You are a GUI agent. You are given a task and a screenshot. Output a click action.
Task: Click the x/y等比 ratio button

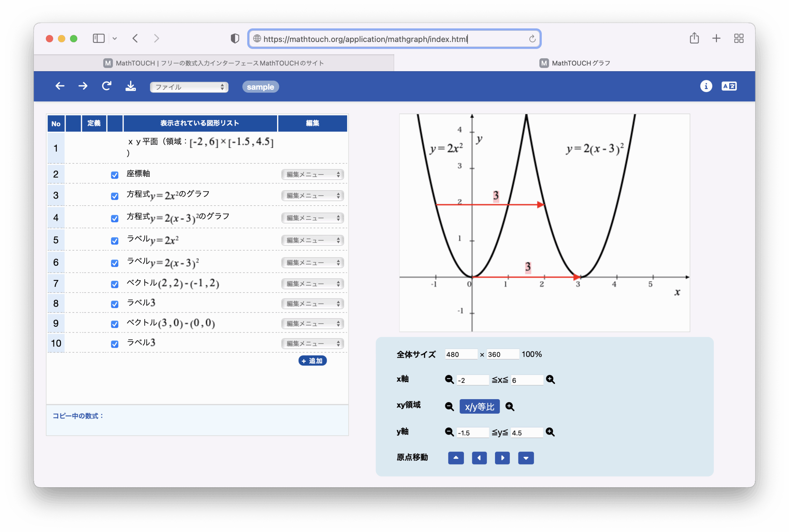(x=479, y=406)
